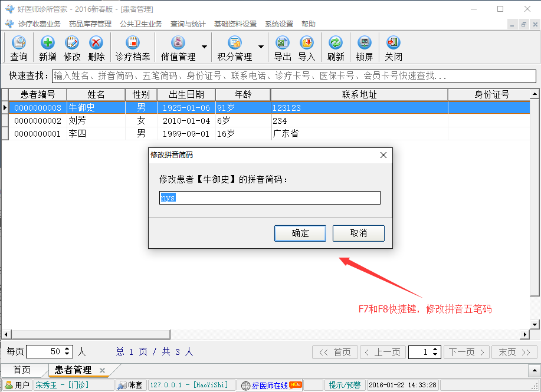
Task: Go to 下一页 next page
Action: pos(467,352)
